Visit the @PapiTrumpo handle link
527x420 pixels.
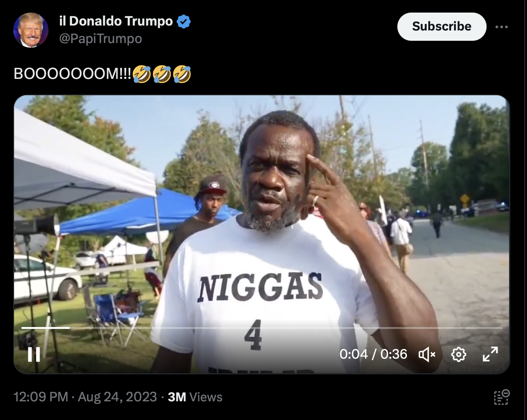(x=101, y=38)
